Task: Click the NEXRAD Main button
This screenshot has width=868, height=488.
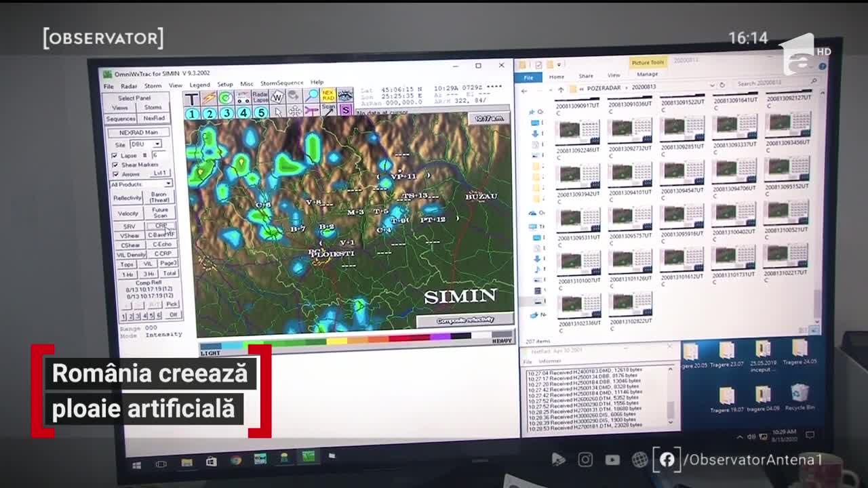Action: point(138,133)
